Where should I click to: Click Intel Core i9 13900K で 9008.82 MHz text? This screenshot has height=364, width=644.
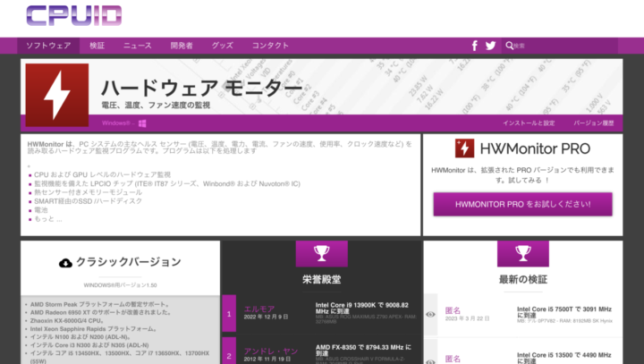tap(362, 309)
